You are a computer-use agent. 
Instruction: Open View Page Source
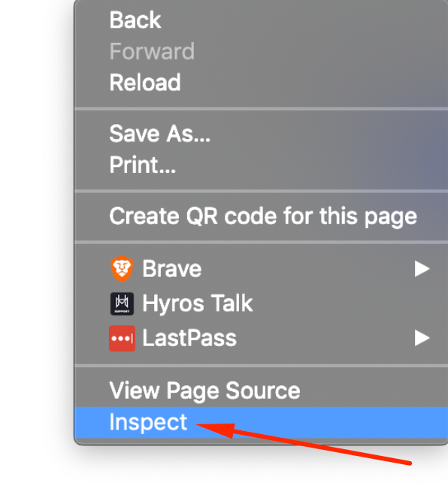coord(262,390)
